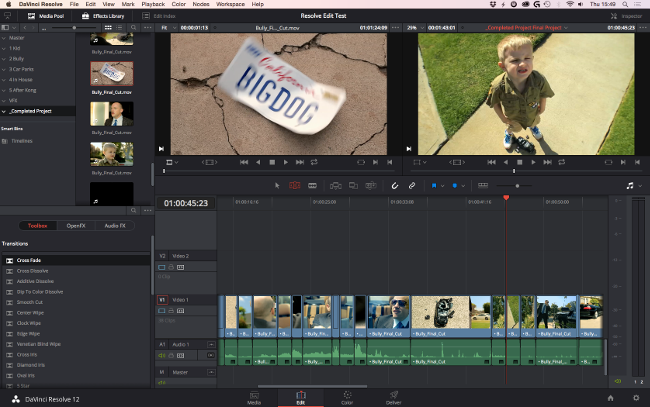Screen dimensions: 650x407
Task: Go to the Deliver page
Action: 393,398
